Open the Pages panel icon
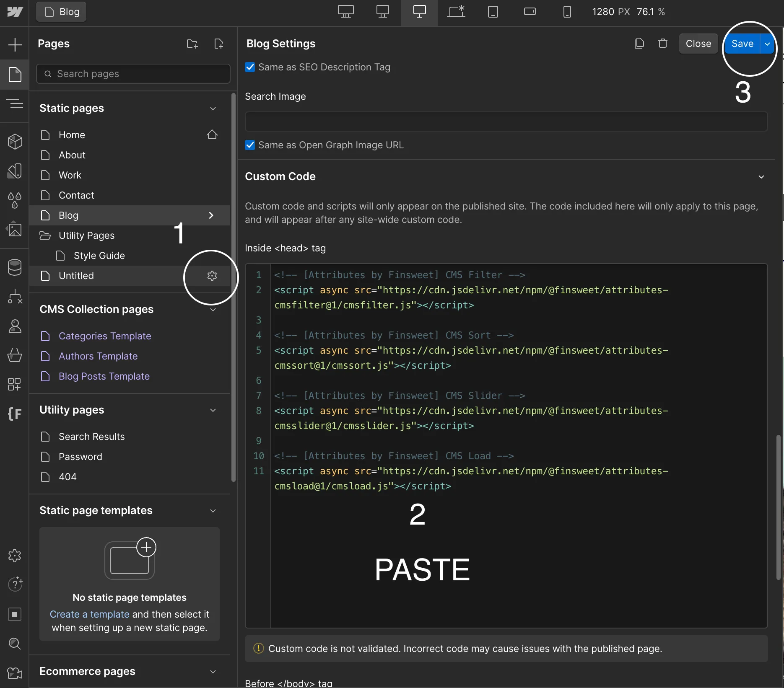 [x=15, y=75]
